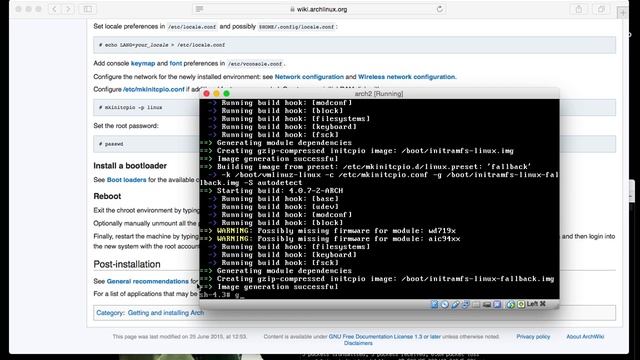The height and width of the screenshot is (360, 640).
Task: Open the Privacy policy link
Action: pyautogui.click(x=533, y=337)
